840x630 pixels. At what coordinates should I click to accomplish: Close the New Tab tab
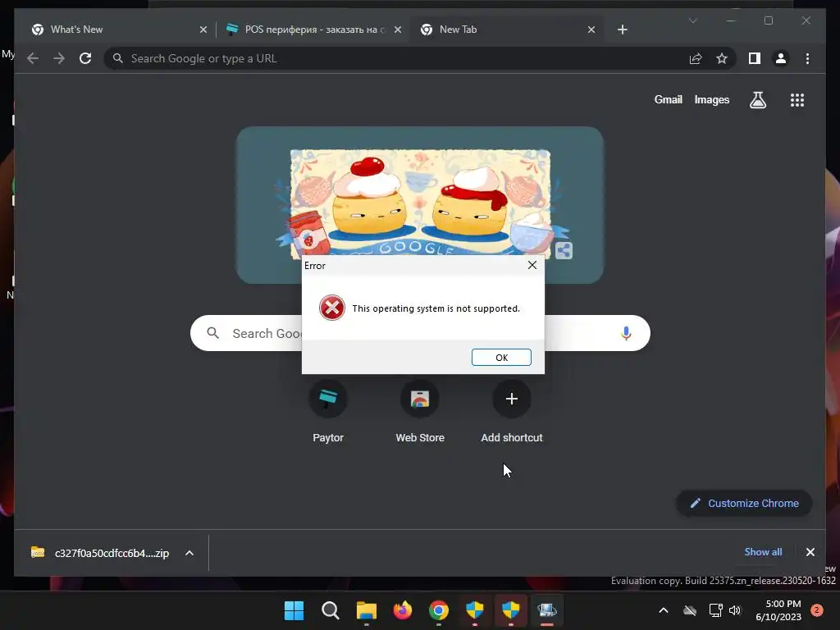click(x=591, y=30)
